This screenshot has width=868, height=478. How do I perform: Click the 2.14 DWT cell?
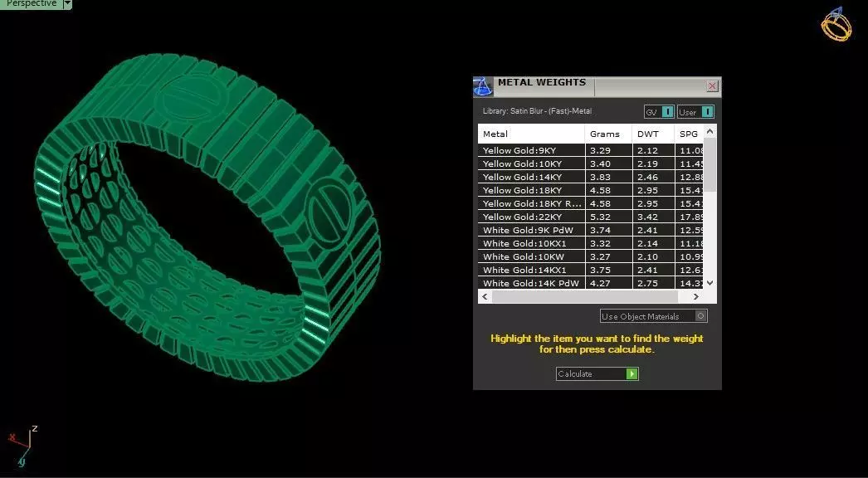click(x=654, y=243)
